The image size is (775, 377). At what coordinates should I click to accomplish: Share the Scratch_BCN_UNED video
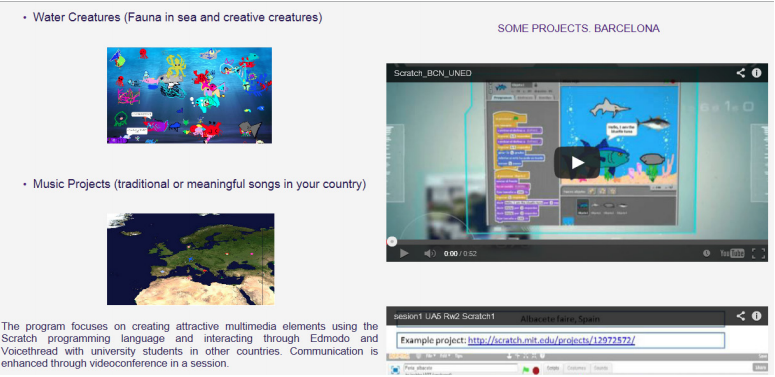tap(740, 73)
